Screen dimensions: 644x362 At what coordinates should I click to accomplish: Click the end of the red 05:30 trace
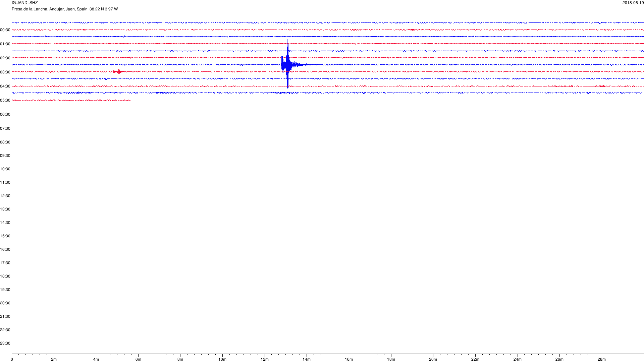click(x=130, y=100)
